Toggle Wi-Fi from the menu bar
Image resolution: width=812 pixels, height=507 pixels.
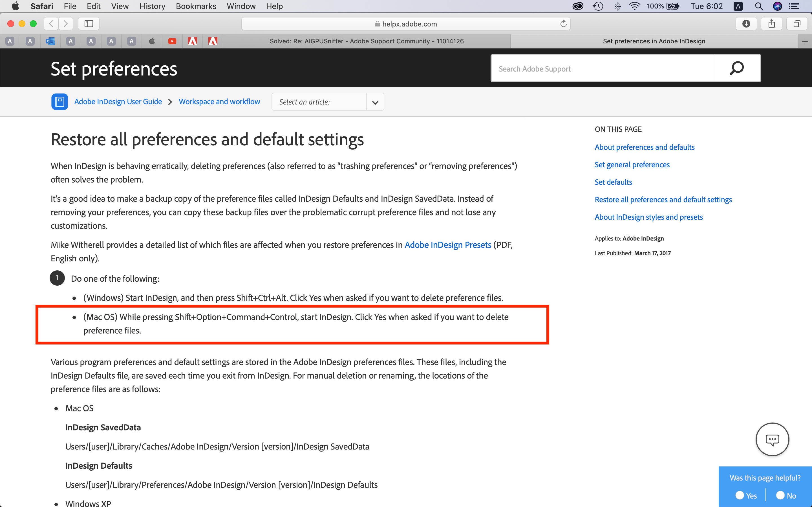point(634,6)
